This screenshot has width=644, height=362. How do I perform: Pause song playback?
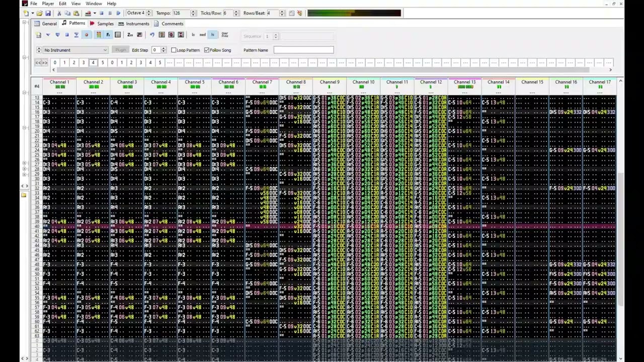pos(110,13)
